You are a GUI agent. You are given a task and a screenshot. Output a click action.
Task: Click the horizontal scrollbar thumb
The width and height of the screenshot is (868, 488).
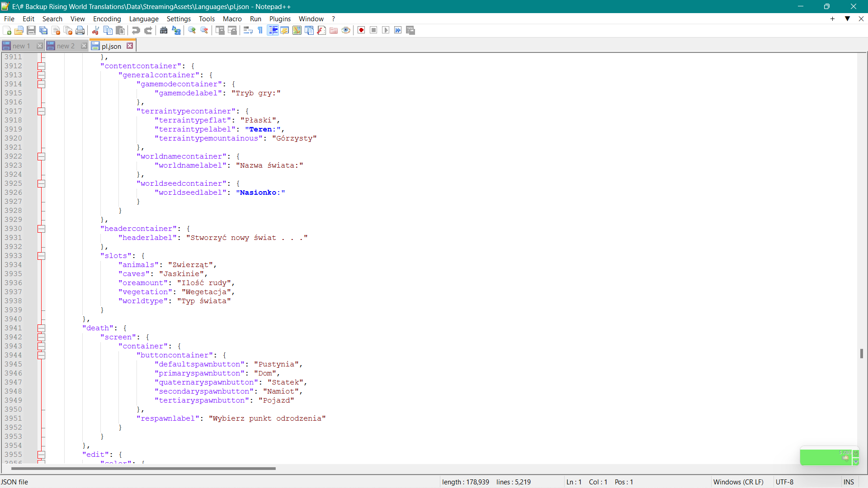(143, 469)
